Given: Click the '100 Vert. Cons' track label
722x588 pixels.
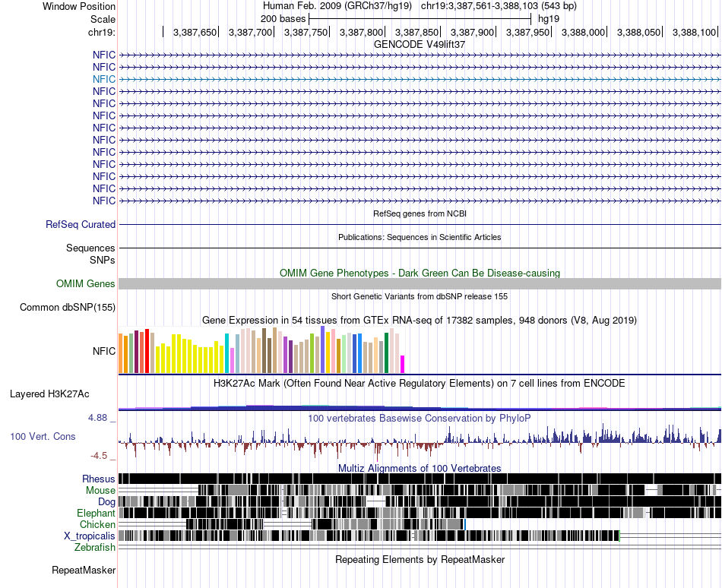Looking at the screenshot, I should (x=43, y=436).
